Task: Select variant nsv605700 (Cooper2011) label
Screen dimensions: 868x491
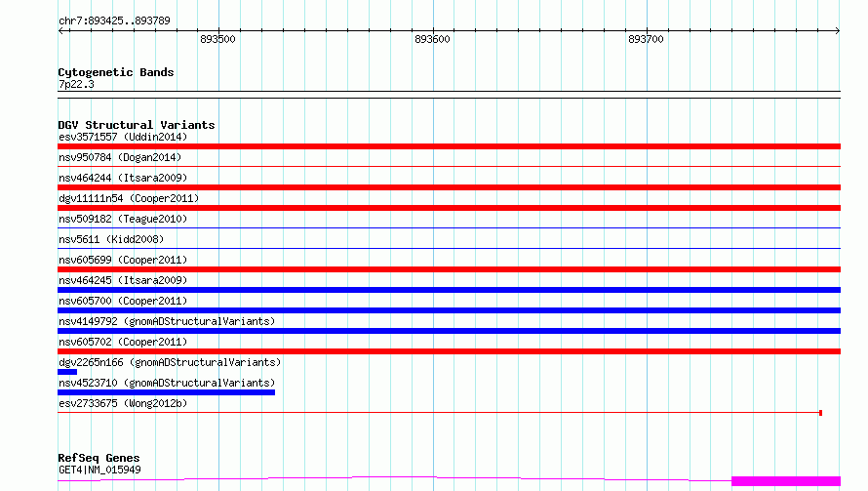Action: coord(123,301)
